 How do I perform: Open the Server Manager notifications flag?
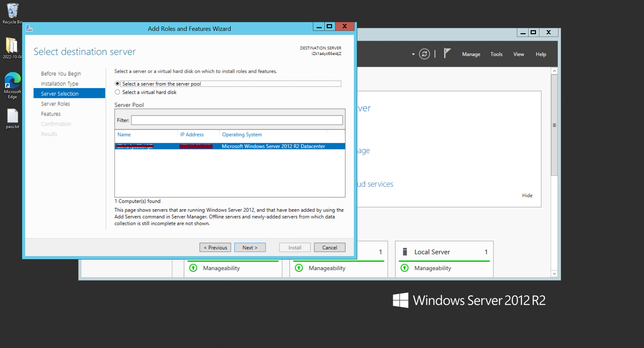[447, 53]
